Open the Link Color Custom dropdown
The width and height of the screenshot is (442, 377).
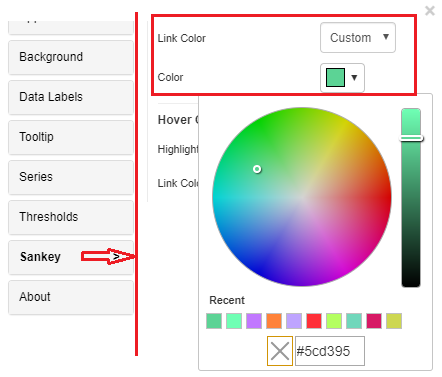[358, 38]
